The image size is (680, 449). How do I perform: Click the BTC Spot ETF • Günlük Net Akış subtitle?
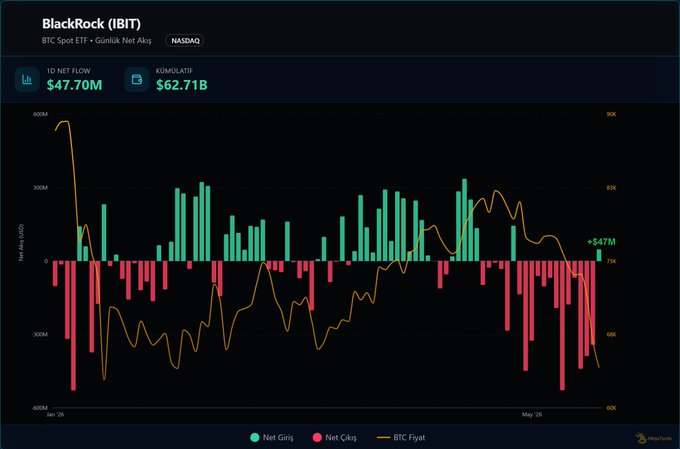pyautogui.click(x=97, y=40)
